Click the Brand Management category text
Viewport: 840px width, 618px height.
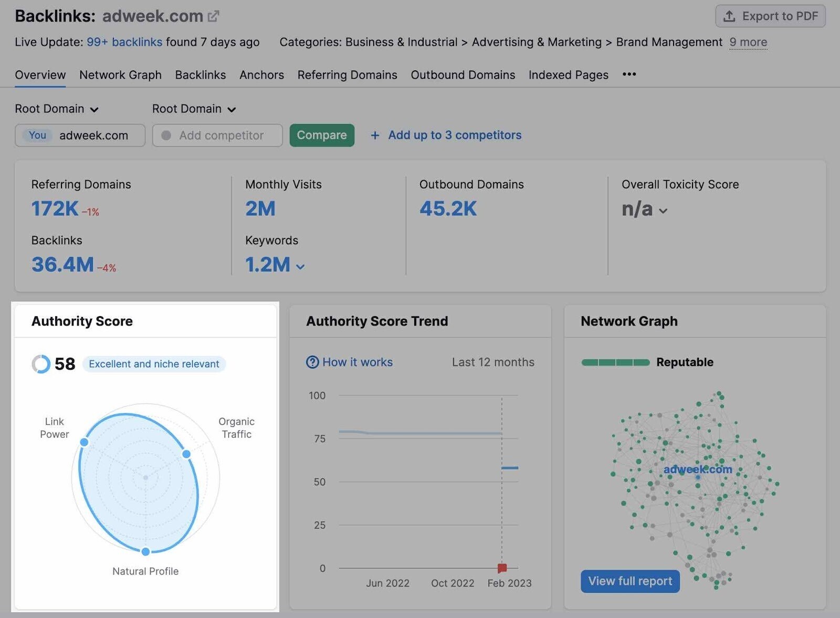669,42
